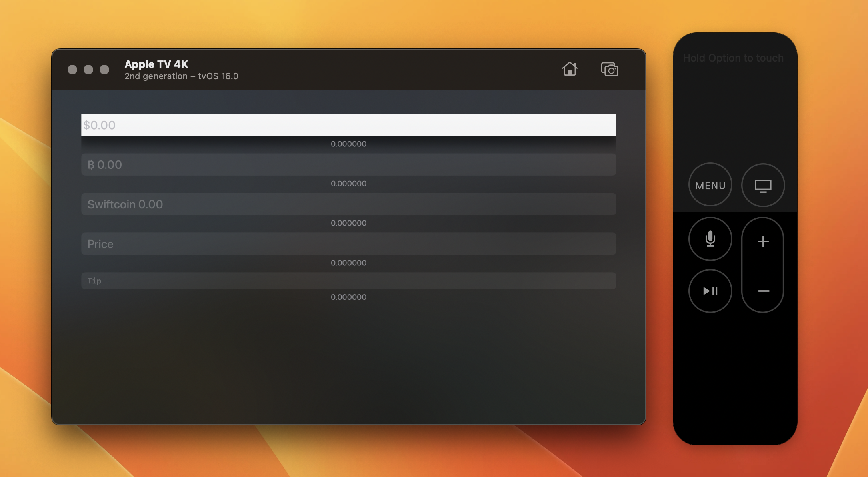Click the 0.000000 value under $0.00 field
The image size is (868, 477).
(x=348, y=144)
